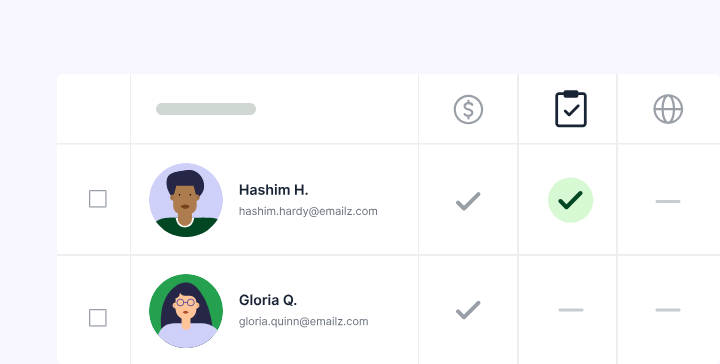Click gloria.quinn@emailz.com email address

[x=304, y=321]
